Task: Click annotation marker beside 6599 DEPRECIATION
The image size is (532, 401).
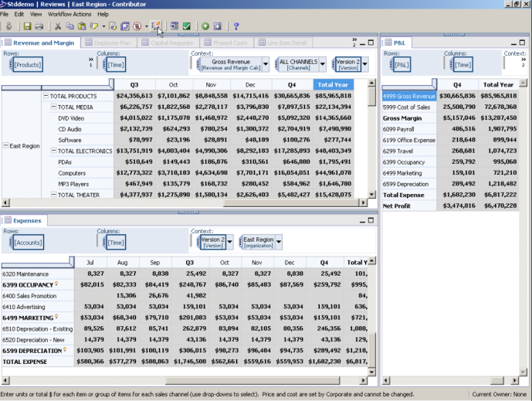Action: click(x=65, y=349)
